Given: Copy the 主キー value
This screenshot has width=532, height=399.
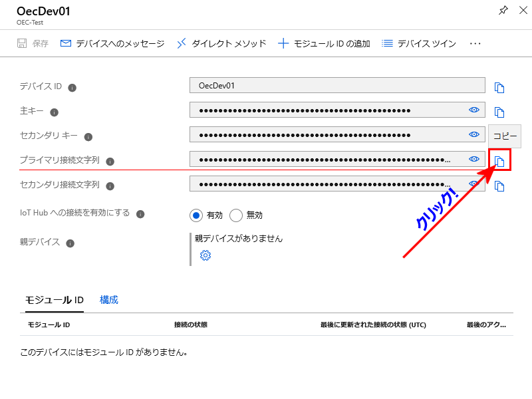Looking at the screenshot, I should coord(499,112).
